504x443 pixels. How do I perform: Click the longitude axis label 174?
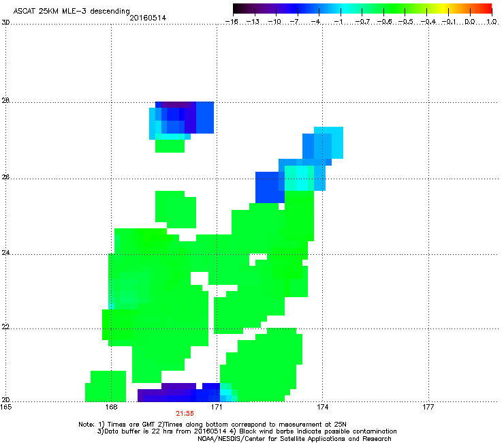tap(322, 407)
